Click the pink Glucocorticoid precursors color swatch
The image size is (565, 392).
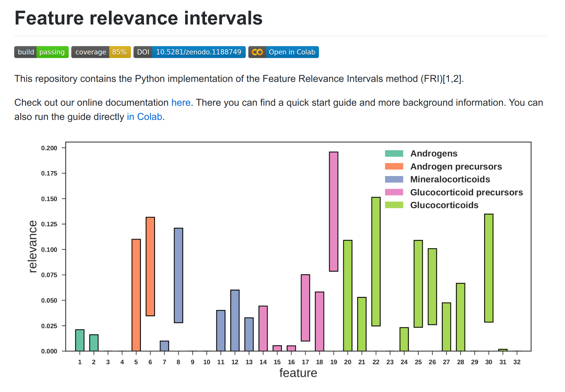[394, 192]
